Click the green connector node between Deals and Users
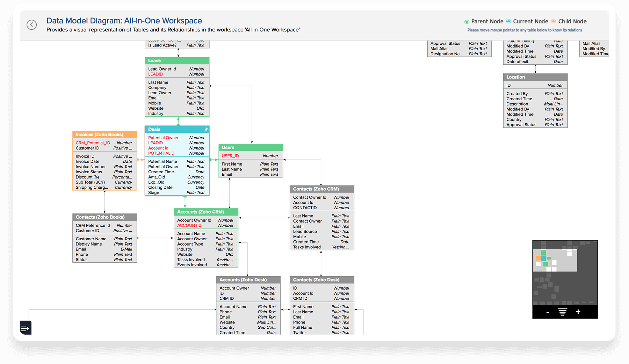 (x=211, y=160)
